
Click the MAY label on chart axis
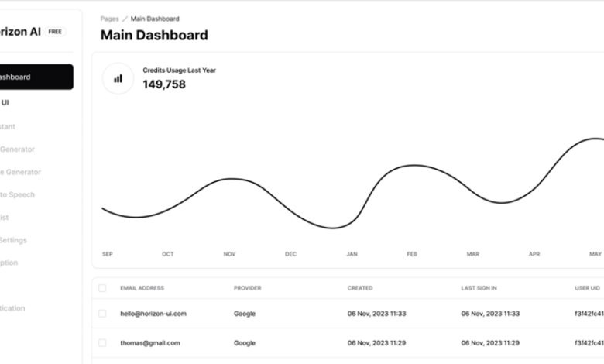595,254
